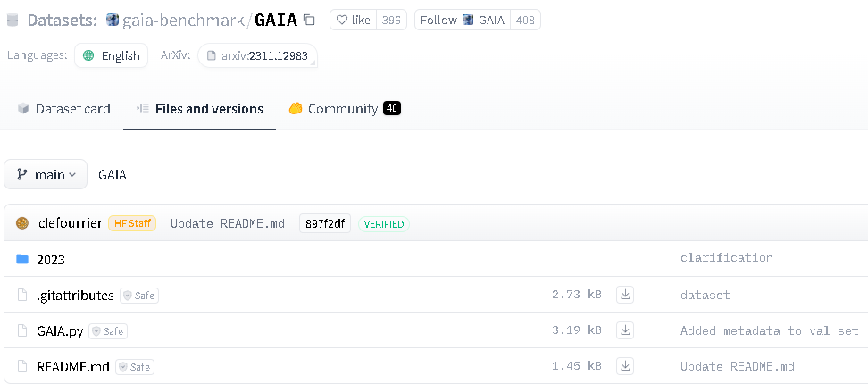The image size is (868, 384).
Task: Click the English language tag
Action: pyautogui.click(x=112, y=55)
